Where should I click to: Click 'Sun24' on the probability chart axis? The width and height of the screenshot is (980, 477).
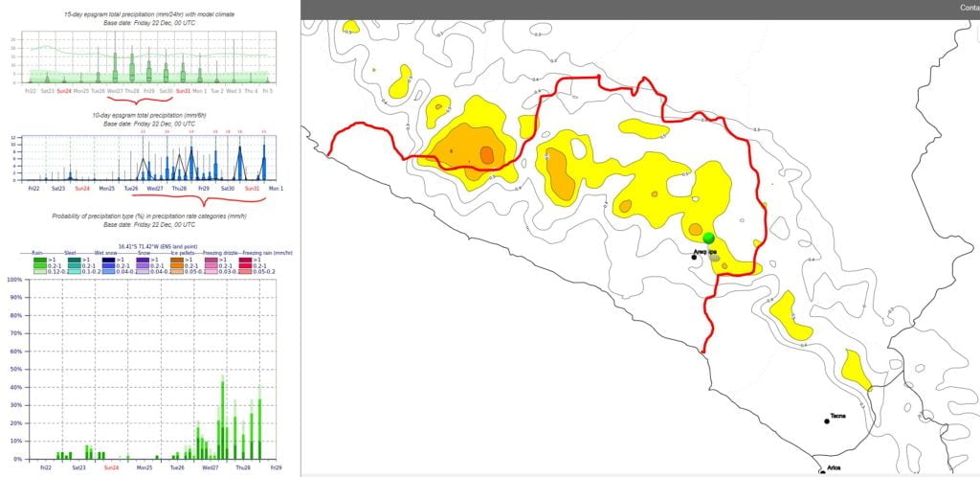click(x=111, y=467)
